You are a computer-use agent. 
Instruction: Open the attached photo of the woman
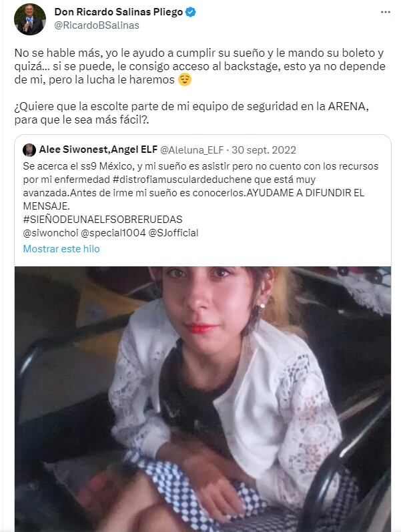[203, 399]
